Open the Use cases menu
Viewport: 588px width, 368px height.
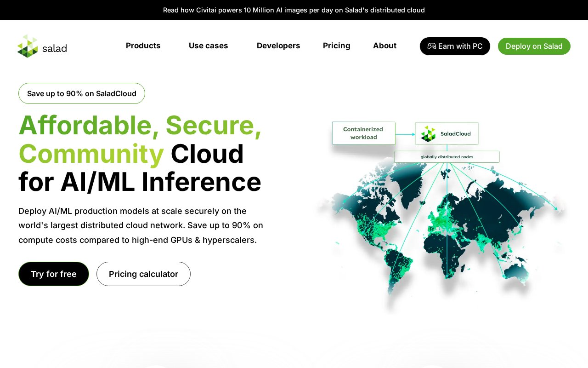click(208, 46)
